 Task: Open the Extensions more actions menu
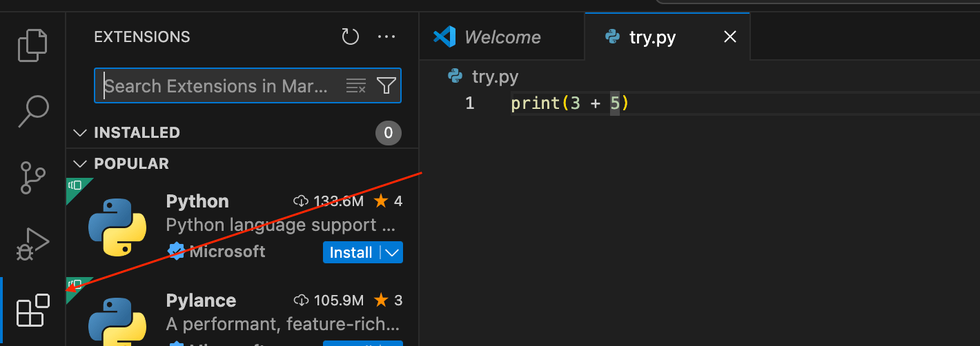(386, 37)
